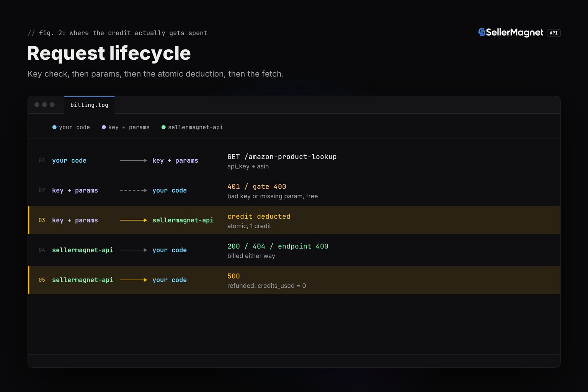Click line number 05
The width and height of the screenshot is (588, 392).
point(42,280)
